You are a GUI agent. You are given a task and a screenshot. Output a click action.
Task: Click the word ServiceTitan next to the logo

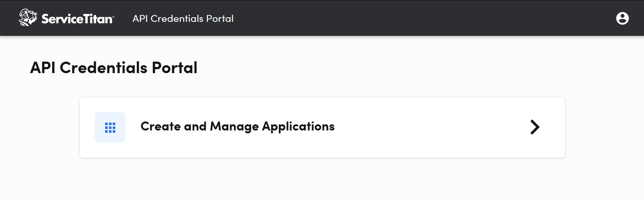click(x=77, y=19)
